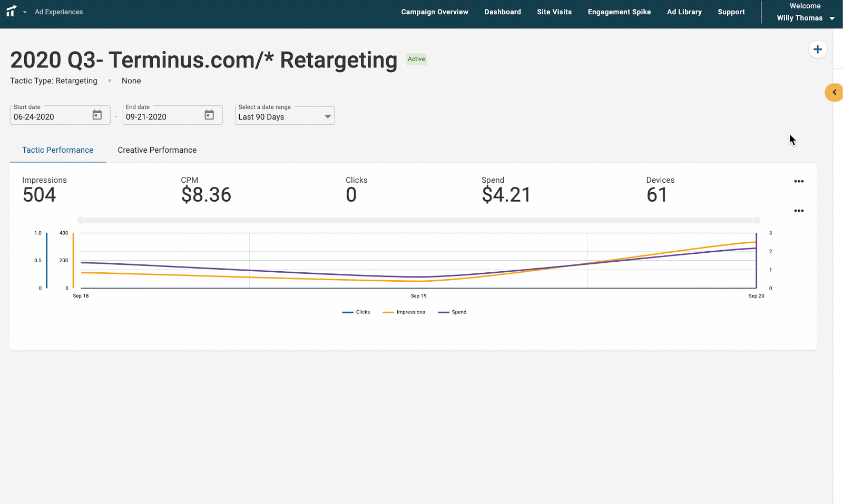843x504 pixels.
Task: Click the Tactic Type: Retargeting label
Action: tap(54, 81)
